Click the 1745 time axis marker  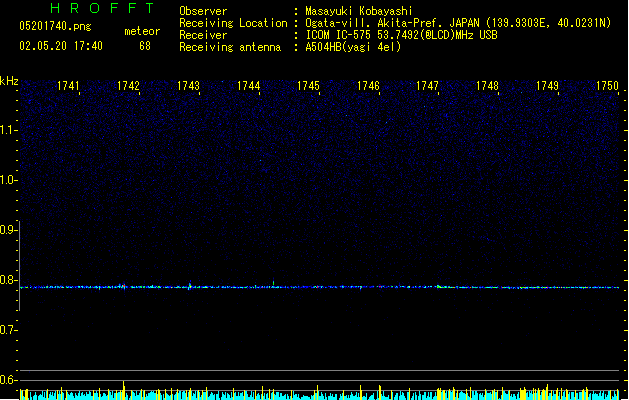pyautogui.click(x=308, y=86)
